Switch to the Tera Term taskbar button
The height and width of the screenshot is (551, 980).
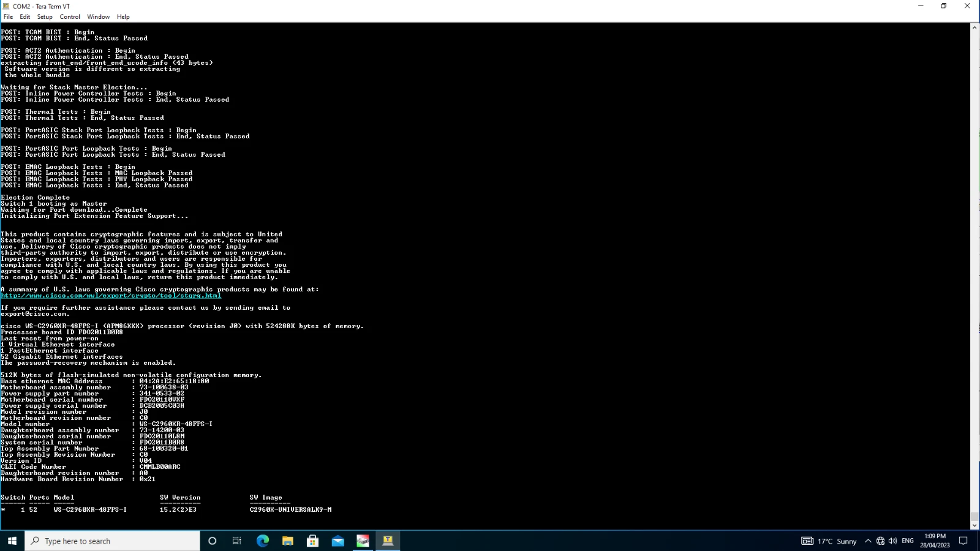(x=388, y=541)
